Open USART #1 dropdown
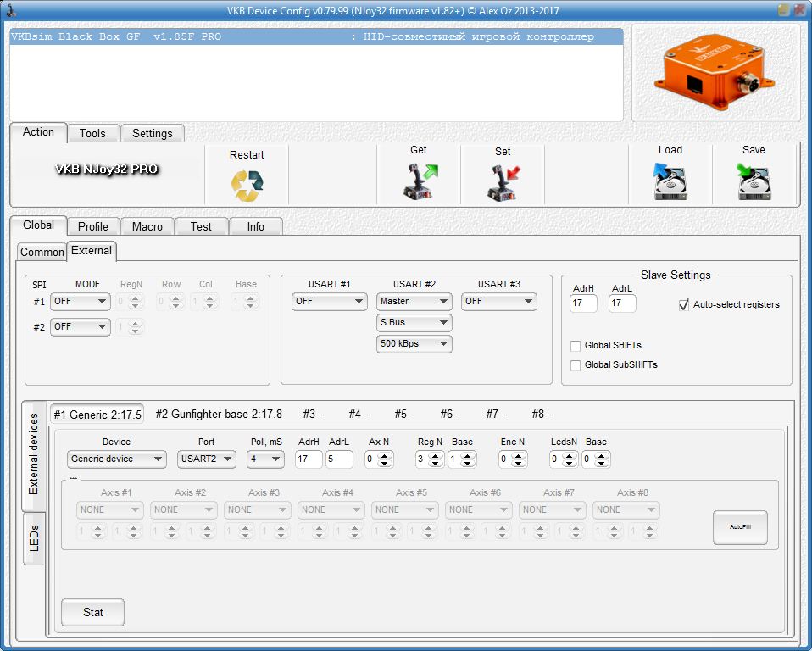This screenshot has width=812, height=651. coord(330,302)
